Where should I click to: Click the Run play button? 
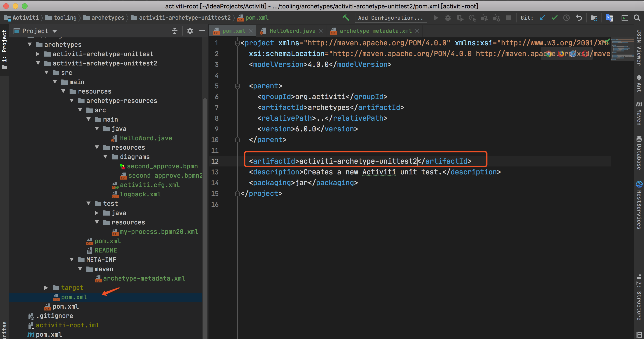click(436, 18)
